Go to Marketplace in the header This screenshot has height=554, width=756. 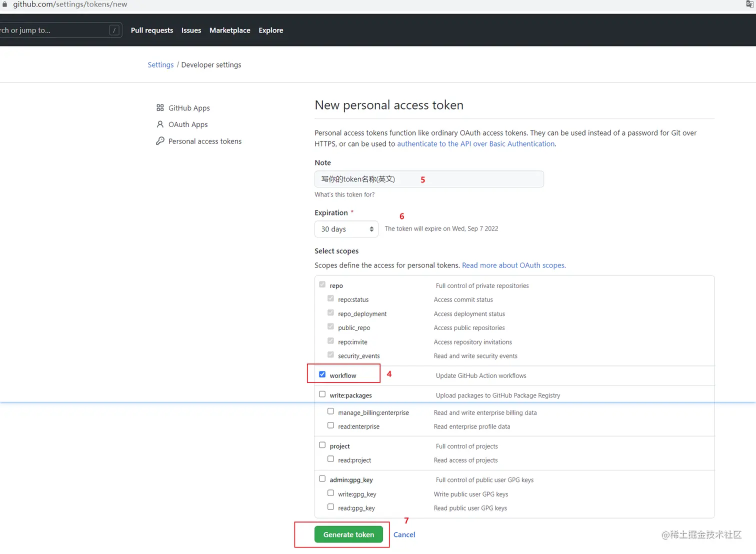click(x=230, y=30)
